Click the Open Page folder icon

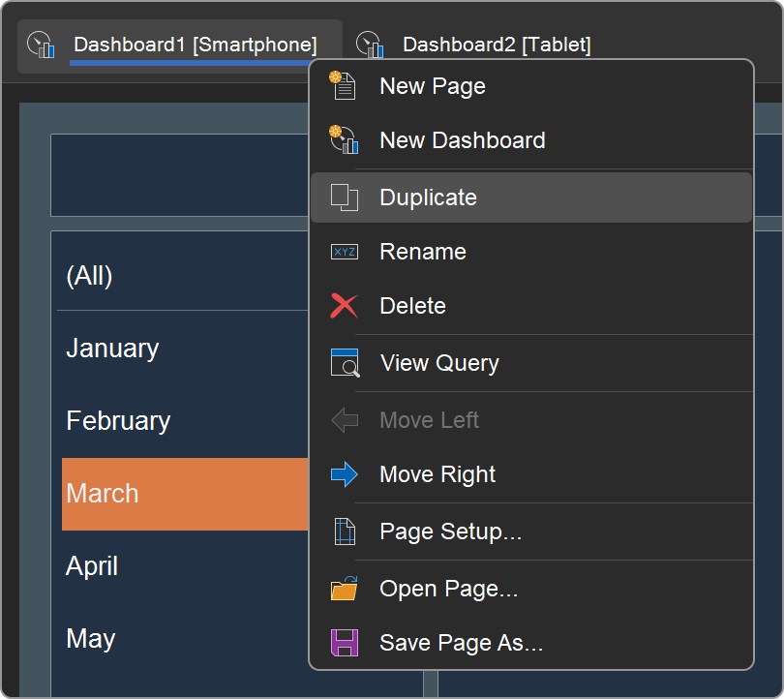(344, 589)
